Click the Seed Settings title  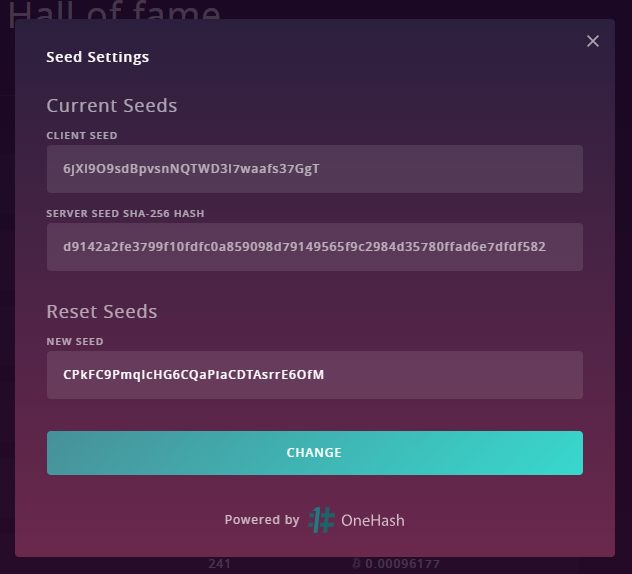coord(98,57)
